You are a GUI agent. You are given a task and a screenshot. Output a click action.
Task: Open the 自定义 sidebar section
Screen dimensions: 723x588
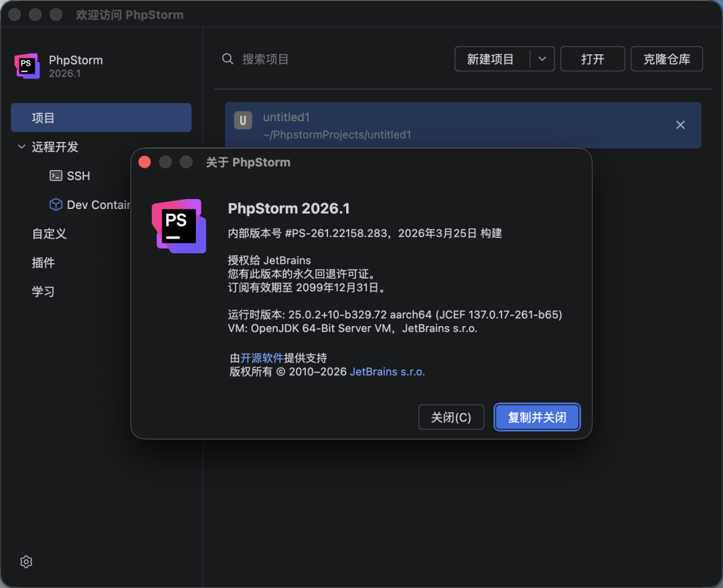[50, 234]
